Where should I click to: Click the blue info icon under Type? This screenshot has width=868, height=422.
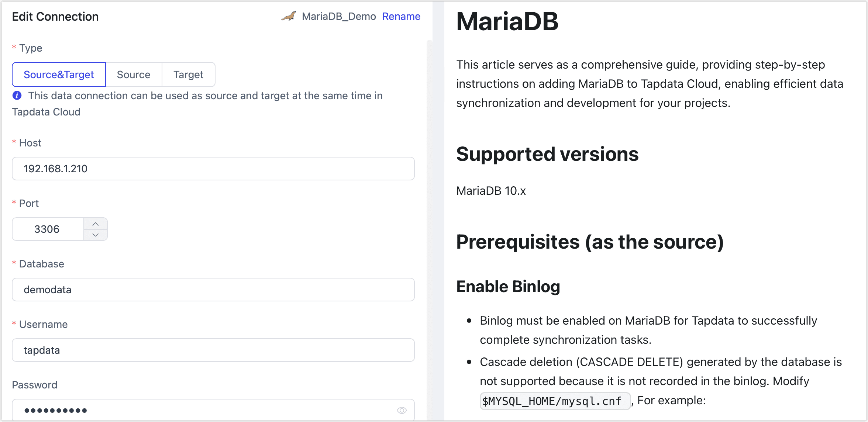(17, 96)
